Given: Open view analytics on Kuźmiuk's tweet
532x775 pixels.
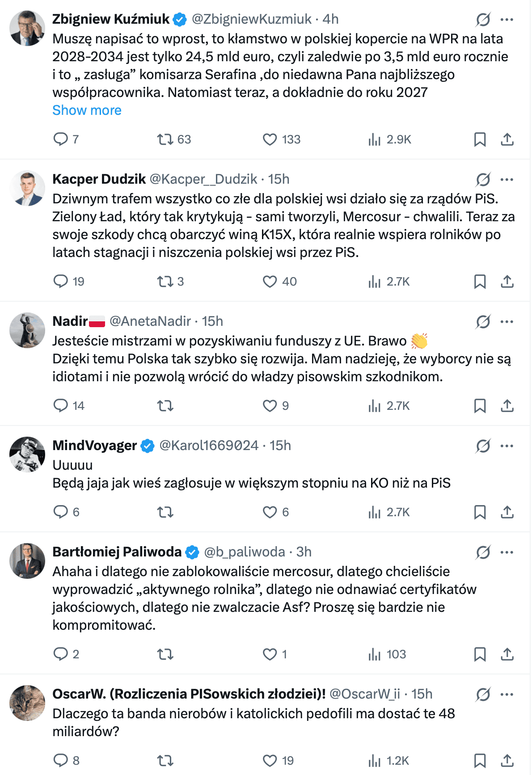Looking at the screenshot, I should (374, 139).
